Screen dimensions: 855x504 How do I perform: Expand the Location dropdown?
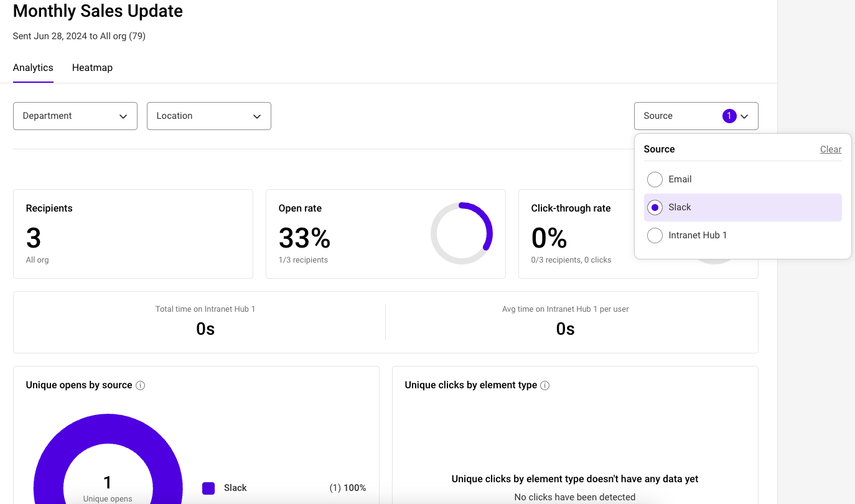208,116
